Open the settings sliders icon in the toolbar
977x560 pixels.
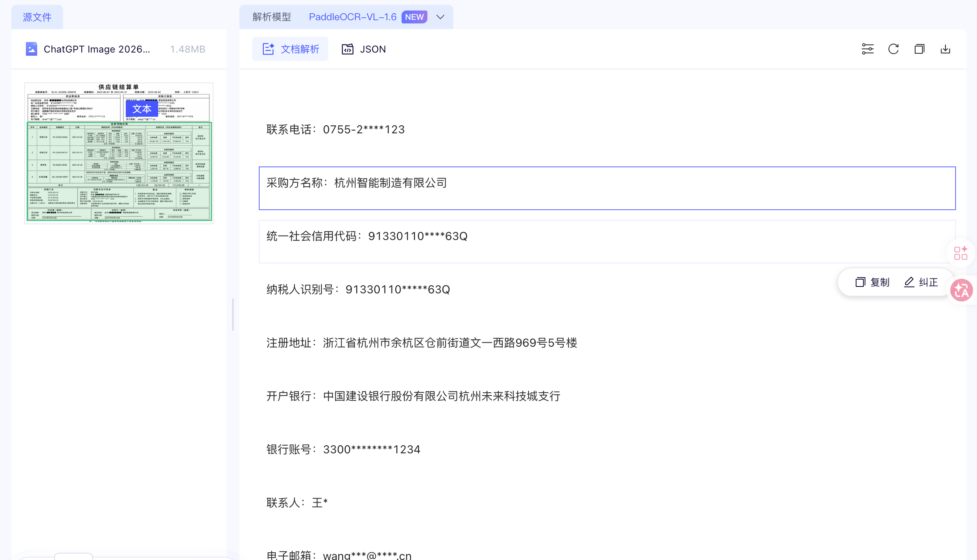click(867, 49)
